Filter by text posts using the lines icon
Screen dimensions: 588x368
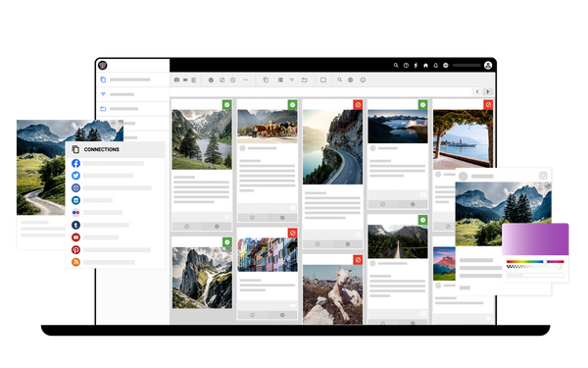tap(194, 80)
